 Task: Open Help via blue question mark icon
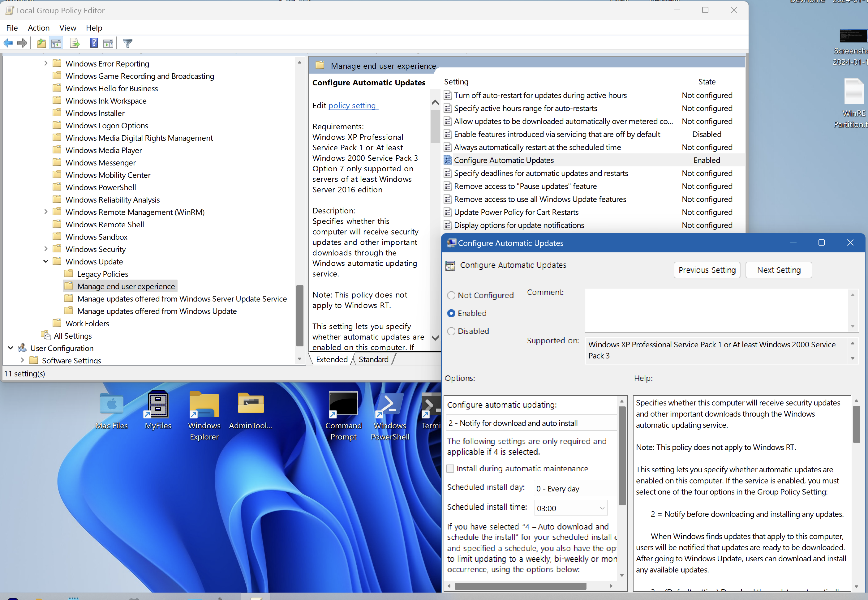point(94,43)
